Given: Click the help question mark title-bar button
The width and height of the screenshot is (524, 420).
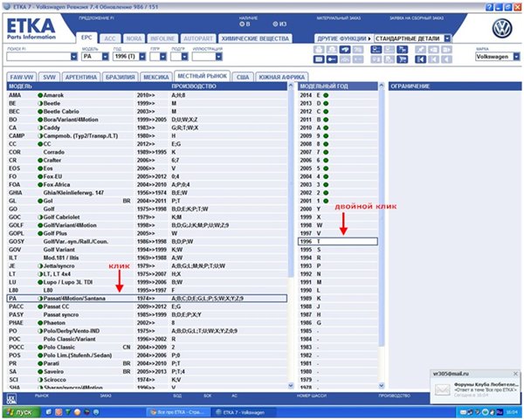Looking at the screenshot, I should pos(489,7).
